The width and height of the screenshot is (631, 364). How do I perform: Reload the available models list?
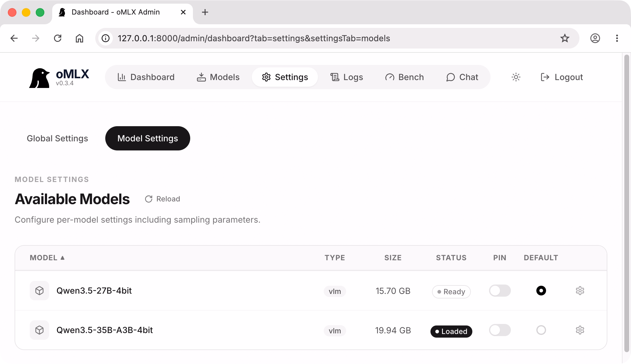tap(163, 199)
